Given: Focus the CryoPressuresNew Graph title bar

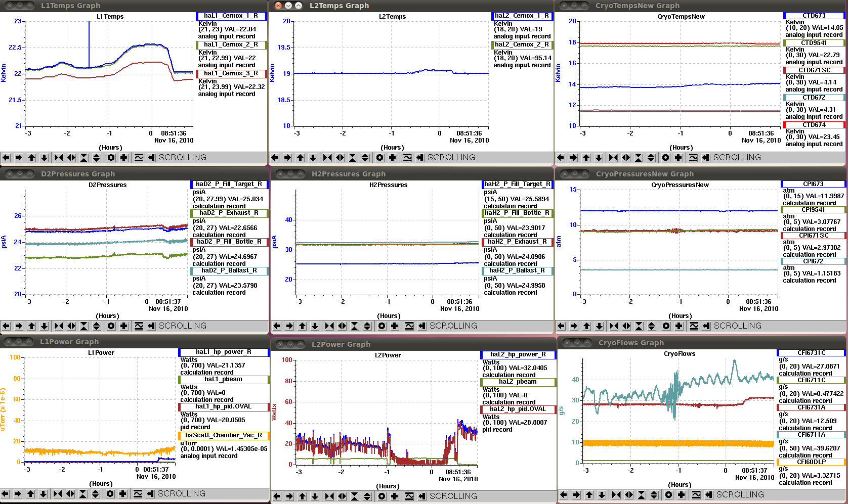Looking at the screenshot, I should 702,174.
